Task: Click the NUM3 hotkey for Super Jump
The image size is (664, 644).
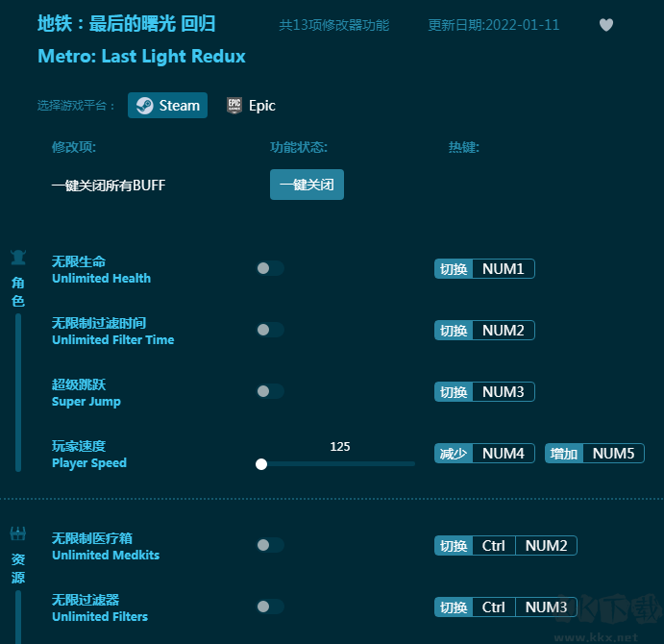Action: (x=504, y=392)
